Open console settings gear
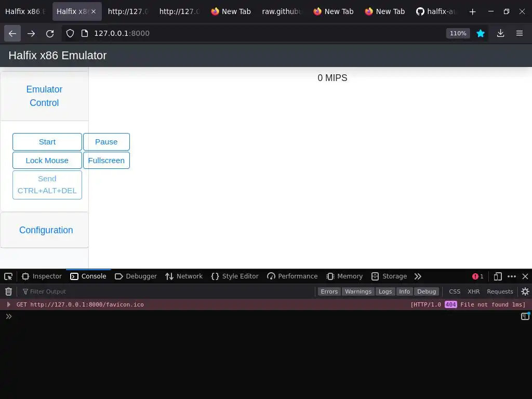The width and height of the screenshot is (532, 399). point(525,291)
